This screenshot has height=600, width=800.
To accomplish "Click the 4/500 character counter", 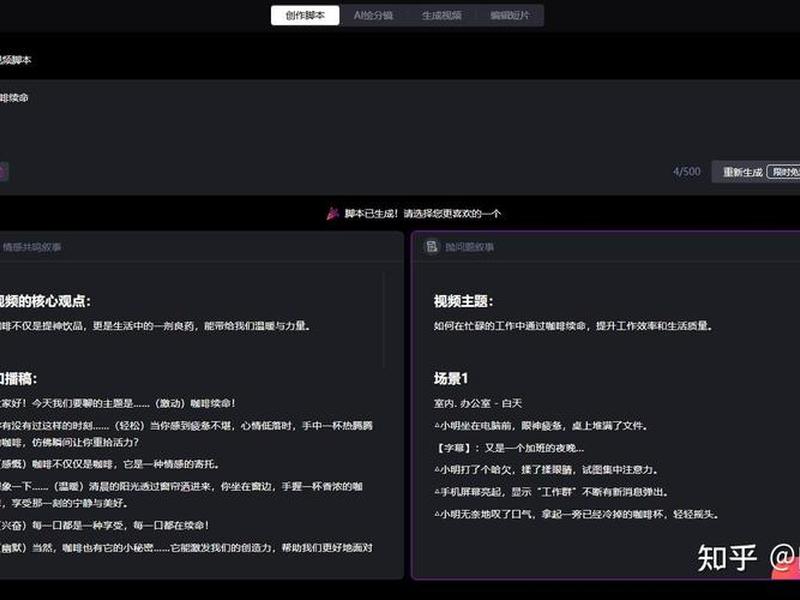I will [686, 172].
